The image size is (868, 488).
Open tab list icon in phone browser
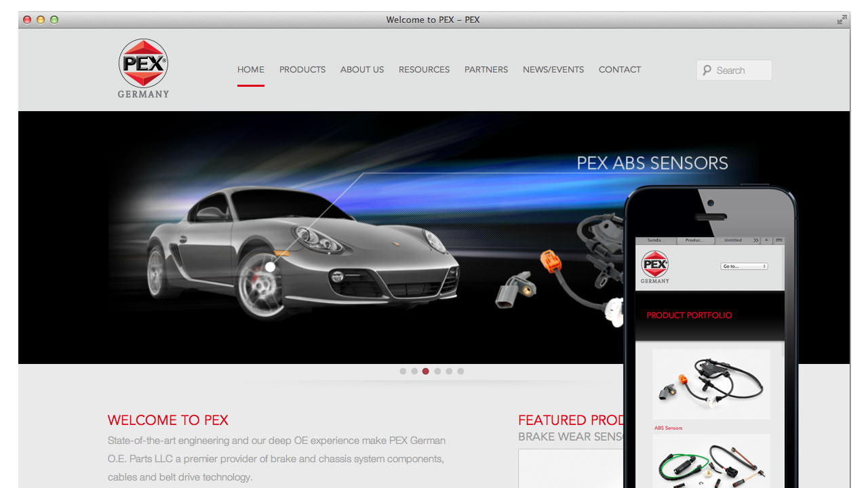(778, 241)
